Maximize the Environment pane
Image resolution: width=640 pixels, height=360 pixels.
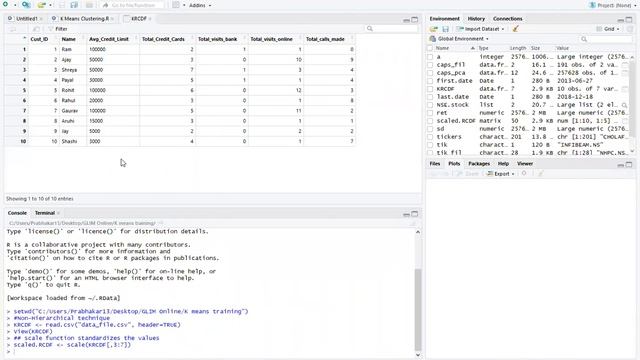point(629,19)
